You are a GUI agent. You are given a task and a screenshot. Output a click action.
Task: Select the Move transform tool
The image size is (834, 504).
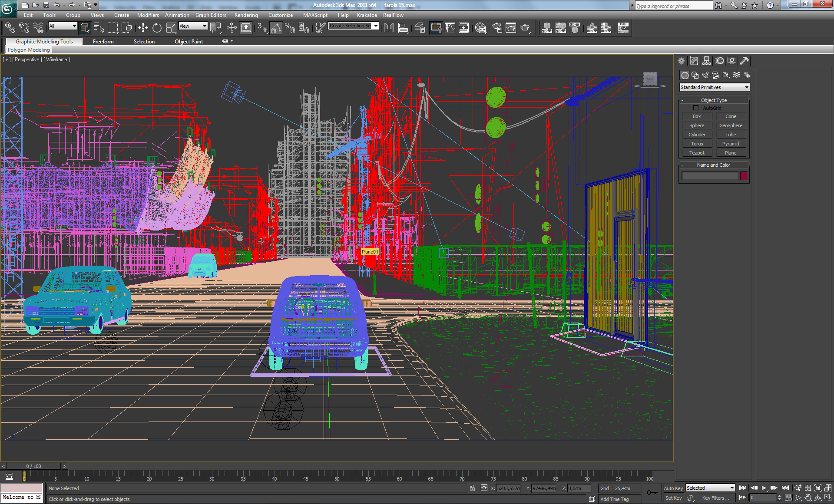point(143,28)
